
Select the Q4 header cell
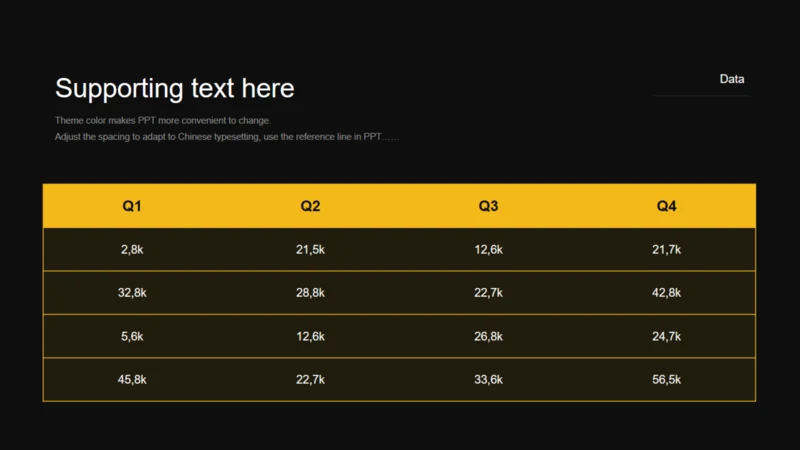click(666, 206)
